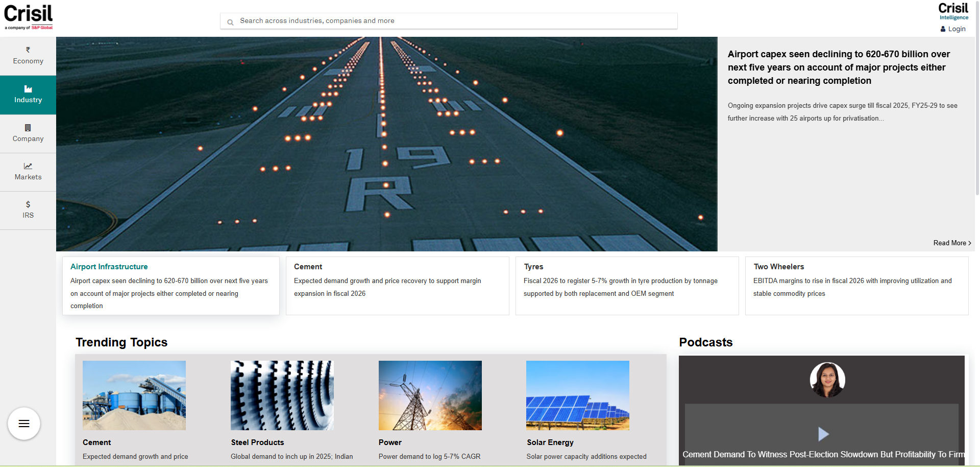Select the Industry factory icon
This screenshot has width=980, height=467.
click(28, 89)
